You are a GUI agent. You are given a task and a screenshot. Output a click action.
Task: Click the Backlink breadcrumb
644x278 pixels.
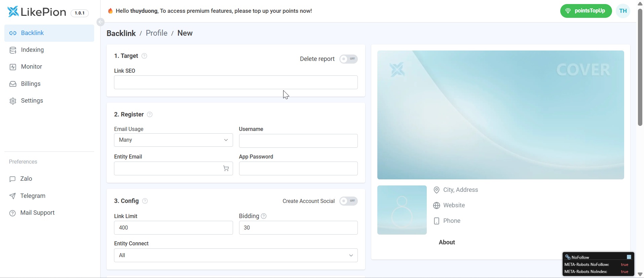[121, 33]
